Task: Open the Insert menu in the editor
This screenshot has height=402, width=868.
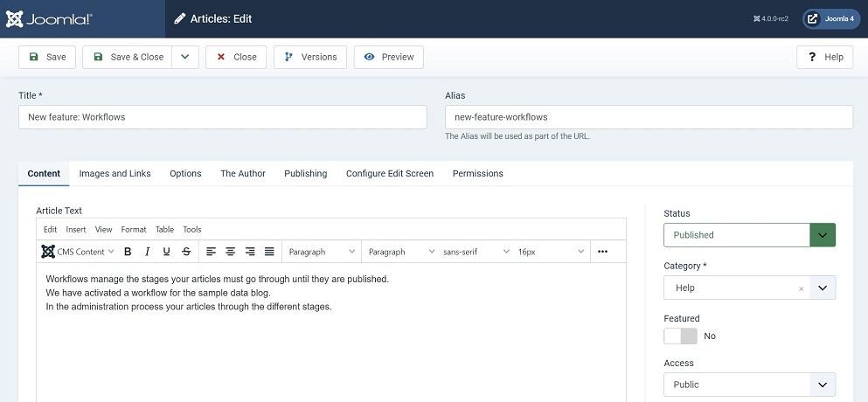Action: [x=76, y=229]
